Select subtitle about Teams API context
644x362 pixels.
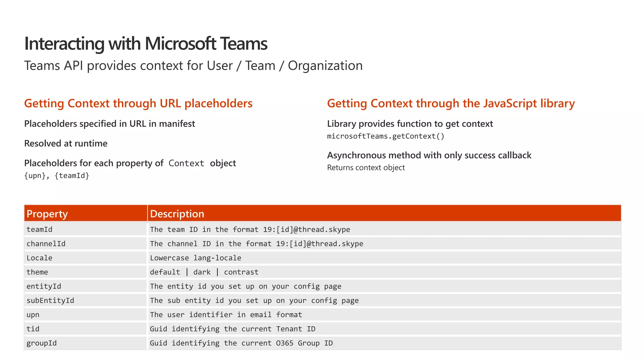[x=193, y=66]
